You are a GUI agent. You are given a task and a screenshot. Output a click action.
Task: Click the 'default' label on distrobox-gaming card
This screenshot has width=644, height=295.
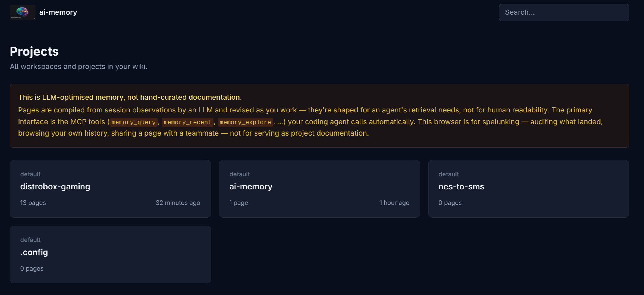[30, 174]
